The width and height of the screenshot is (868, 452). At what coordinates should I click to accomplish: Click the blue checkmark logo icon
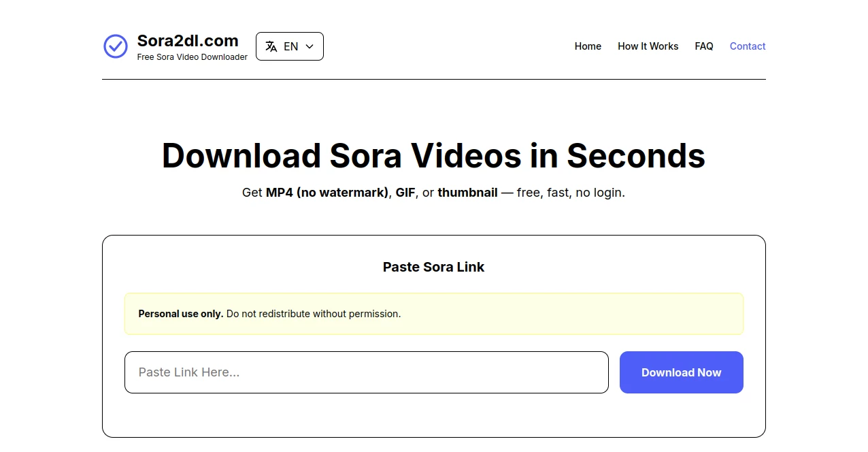[x=115, y=46]
